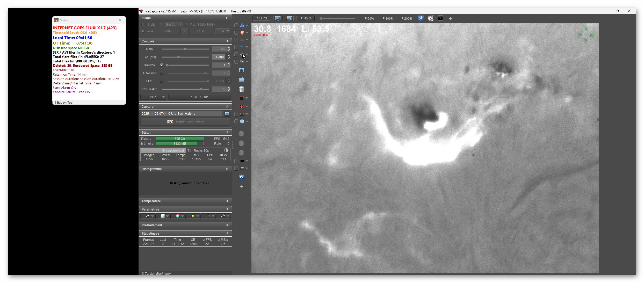This screenshot has width=644, height=283.
Task: Toggle the Gamma checkbox
Action: click(x=161, y=65)
